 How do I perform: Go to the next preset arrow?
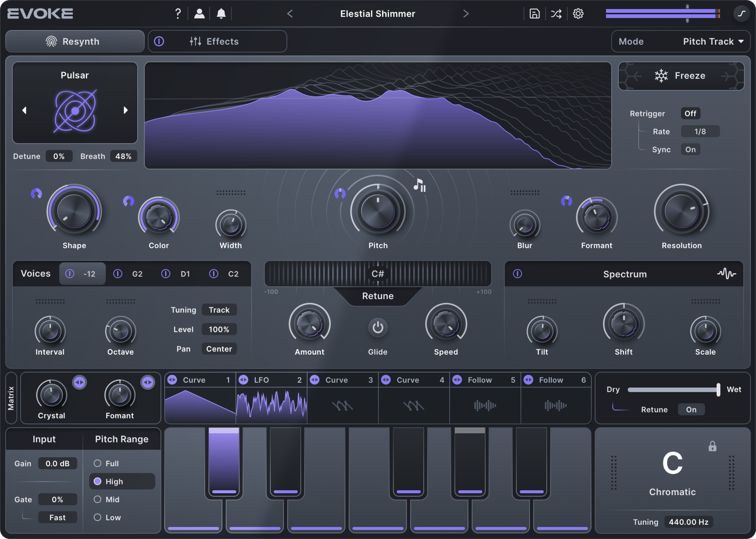pyautogui.click(x=466, y=14)
